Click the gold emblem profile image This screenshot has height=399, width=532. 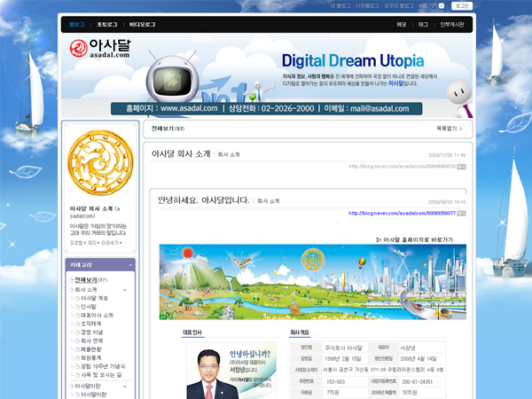[x=100, y=162]
